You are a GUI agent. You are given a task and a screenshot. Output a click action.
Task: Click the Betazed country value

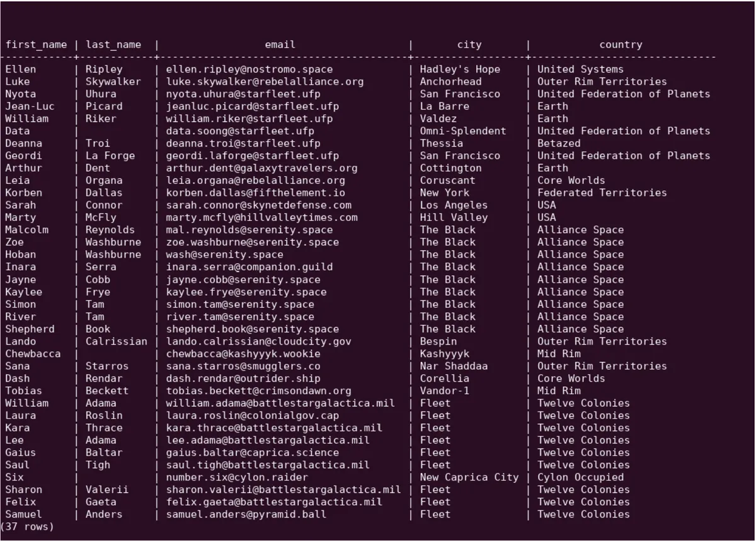(x=559, y=144)
